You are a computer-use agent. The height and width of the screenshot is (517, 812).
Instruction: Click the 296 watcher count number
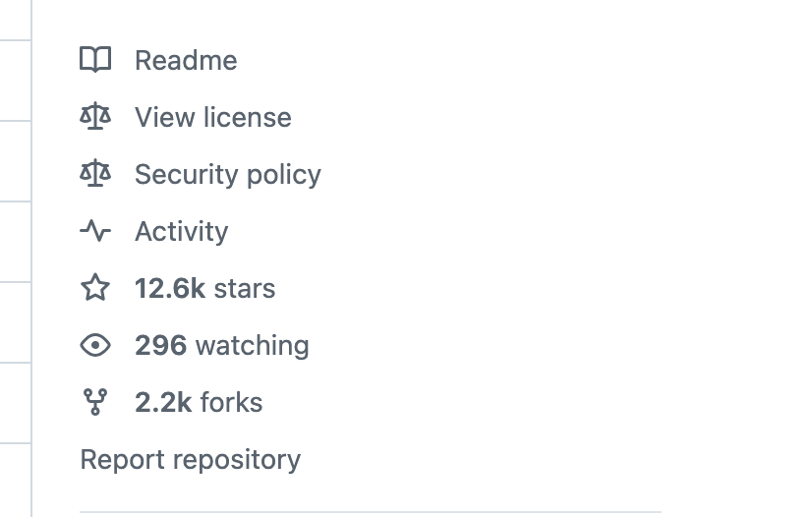point(160,345)
